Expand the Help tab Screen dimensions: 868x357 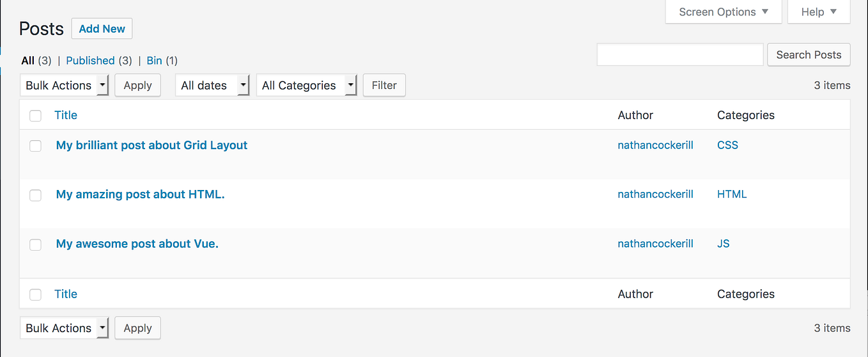tap(818, 12)
